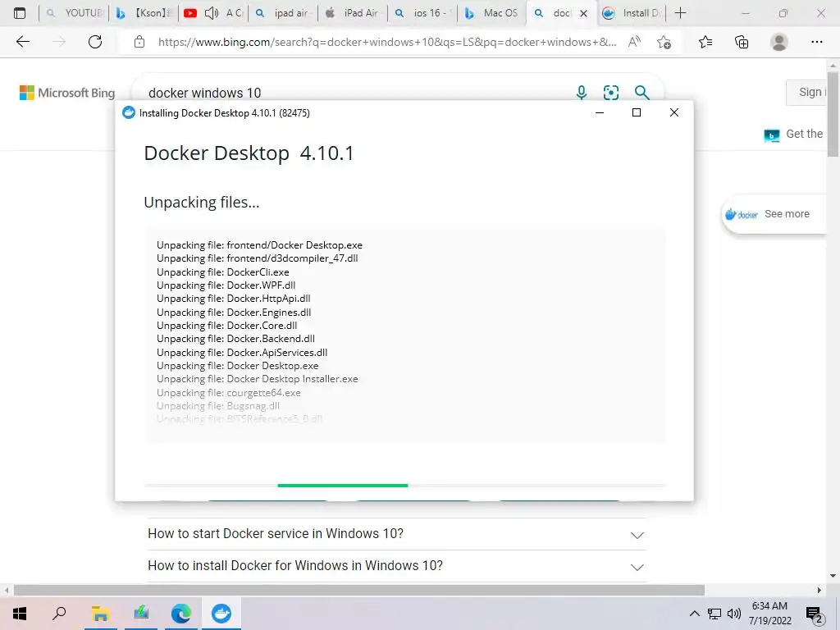The height and width of the screenshot is (630, 840).
Task: Click the Docker Desktop 4.10.1 heading
Action: (249, 153)
